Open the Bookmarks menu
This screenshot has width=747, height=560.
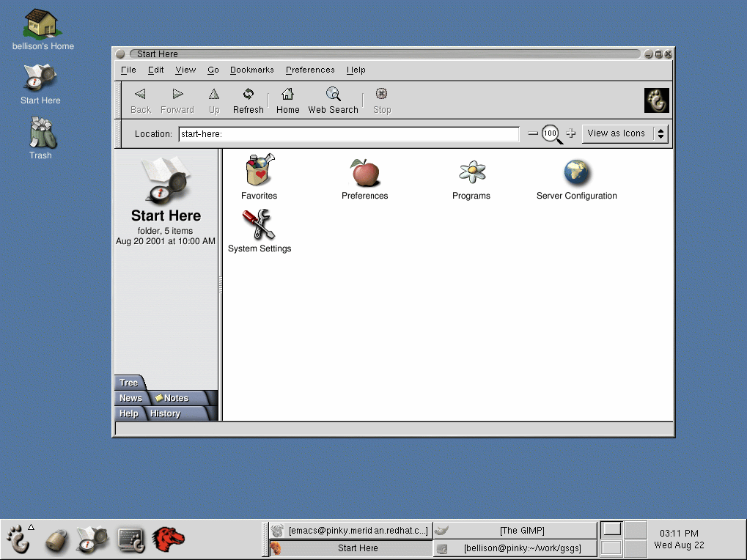tap(251, 70)
